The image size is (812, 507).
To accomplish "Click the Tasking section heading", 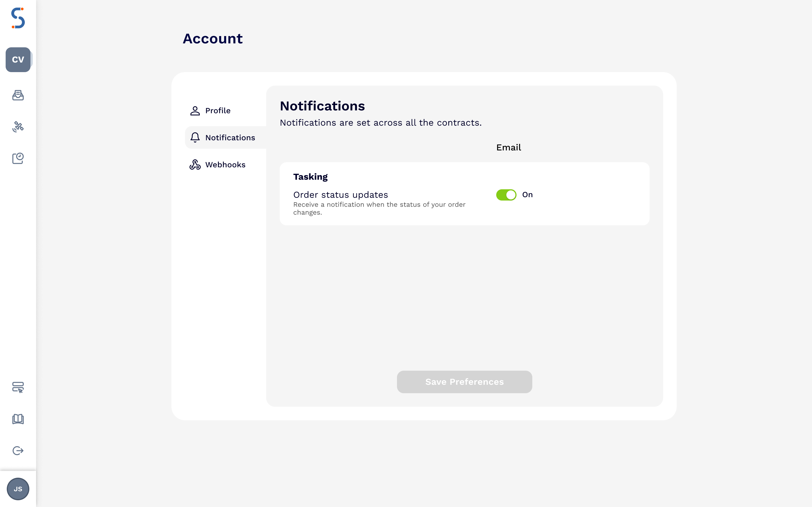I will click(310, 176).
